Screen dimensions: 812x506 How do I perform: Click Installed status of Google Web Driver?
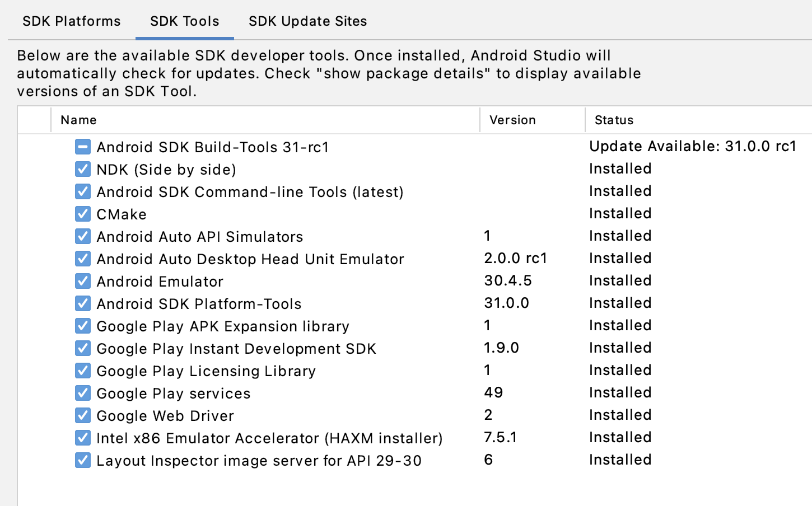[x=620, y=415]
